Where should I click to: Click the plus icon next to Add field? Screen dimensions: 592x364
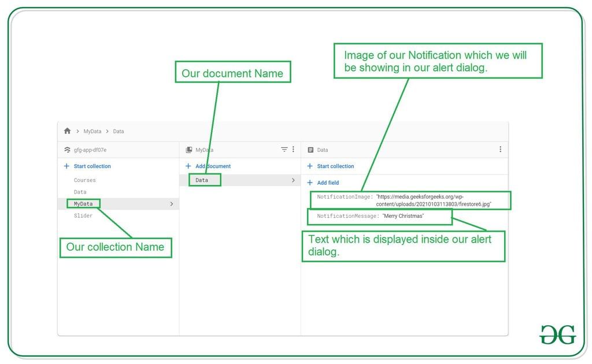coord(309,183)
